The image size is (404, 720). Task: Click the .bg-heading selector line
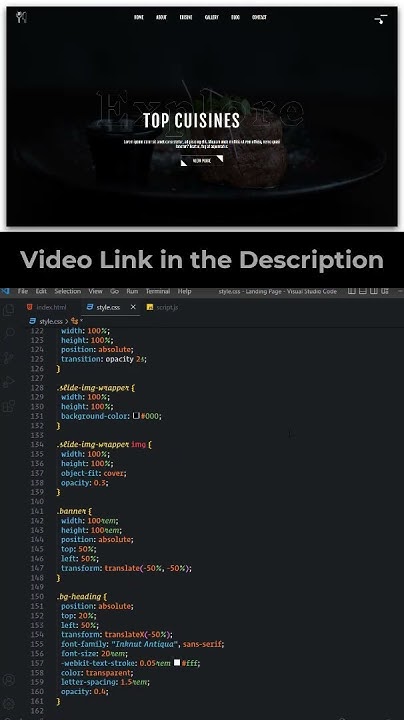[82, 596]
